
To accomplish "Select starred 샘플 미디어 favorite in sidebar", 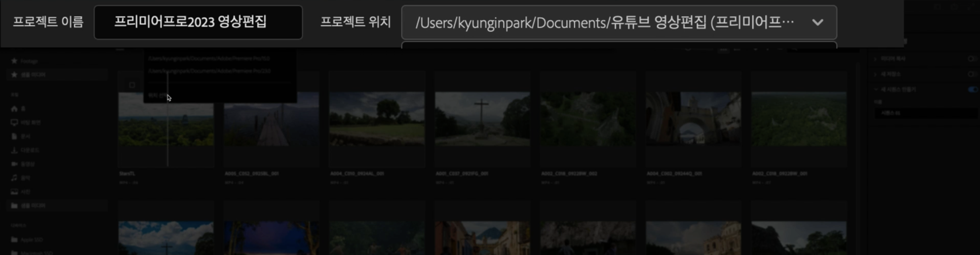I will point(57,75).
